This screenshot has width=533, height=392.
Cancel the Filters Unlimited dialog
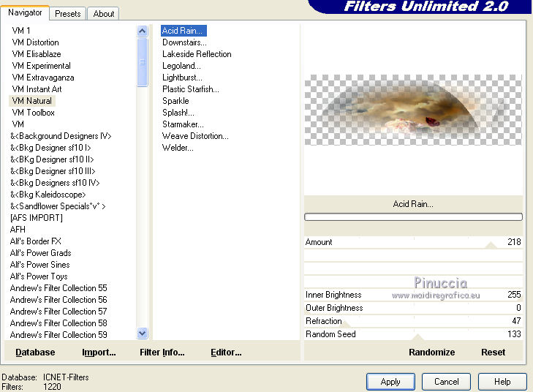[446, 382]
